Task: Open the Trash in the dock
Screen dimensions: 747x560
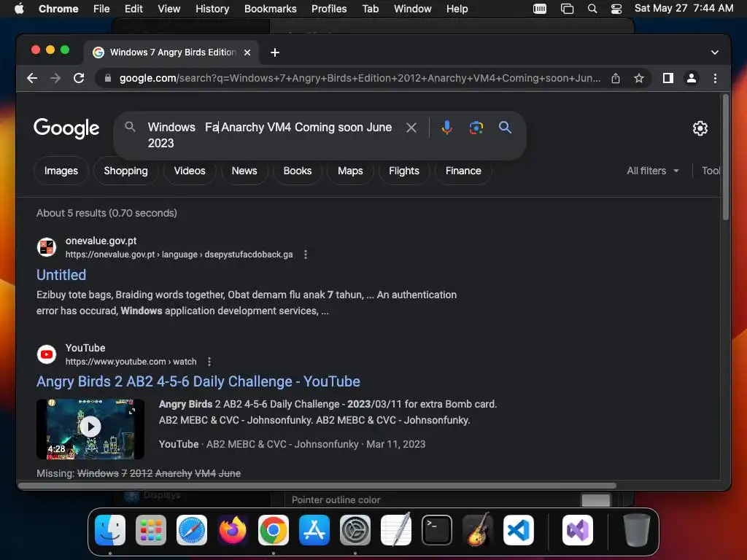Action: point(636,530)
